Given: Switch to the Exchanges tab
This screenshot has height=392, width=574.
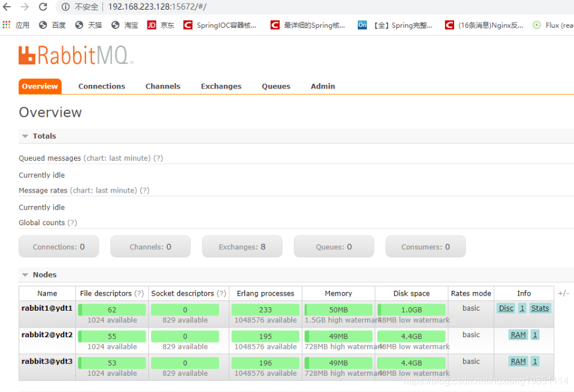Looking at the screenshot, I should point(221,86).
